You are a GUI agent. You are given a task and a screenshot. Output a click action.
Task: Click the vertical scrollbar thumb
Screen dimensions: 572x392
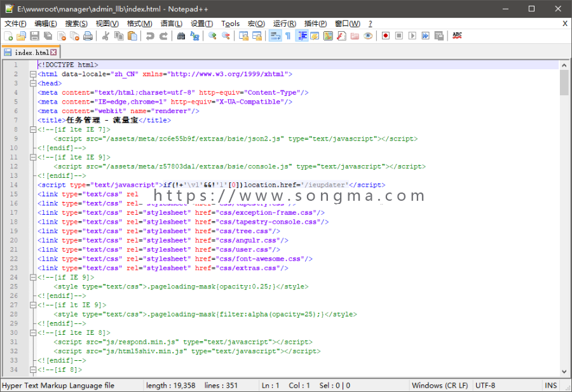[x=564, y=83]
